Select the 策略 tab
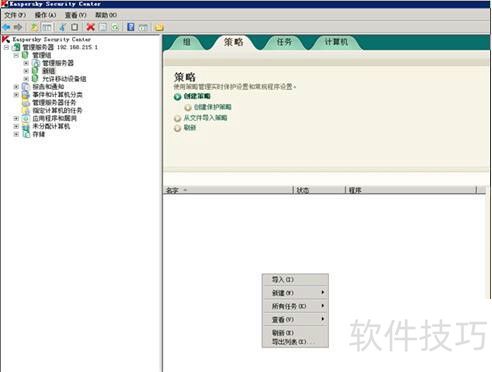 click(x=233, y=42)
